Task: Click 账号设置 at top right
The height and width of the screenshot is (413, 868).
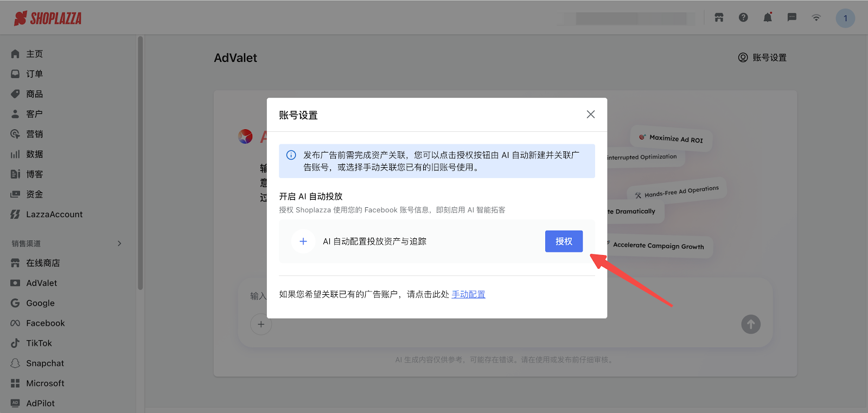Action: 762,58
